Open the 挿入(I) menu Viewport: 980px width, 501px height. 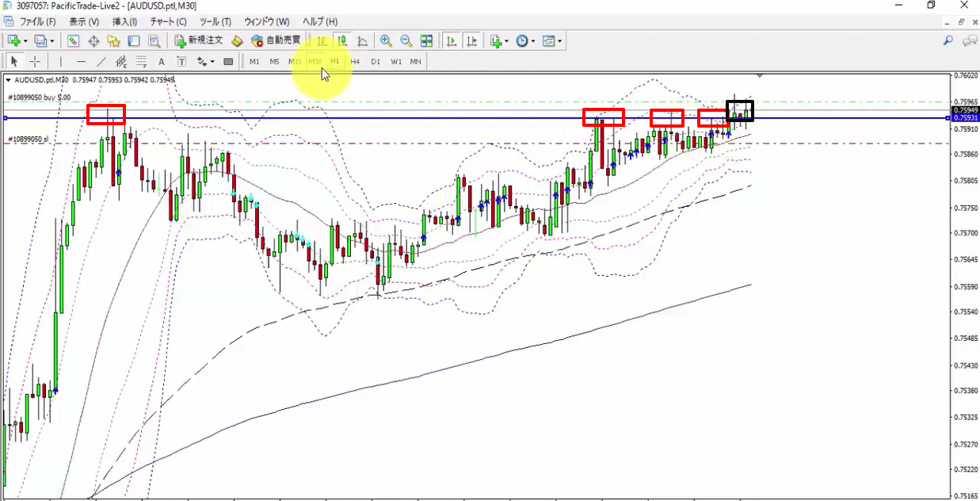coord(124,21)
